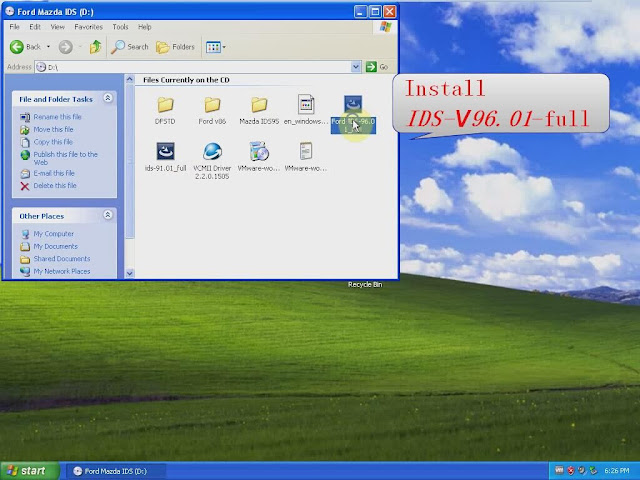Go to Shared Documents link
Image resolution: width=640 pixels, height=480 pixels.
pyautogui.click(x=62, y=259)
